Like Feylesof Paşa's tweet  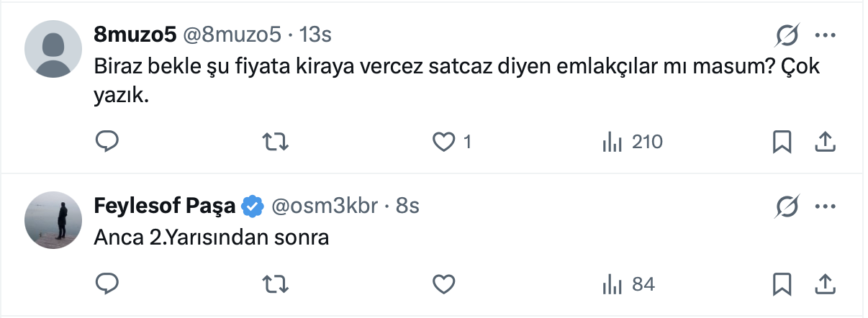click(x=443, y=283)
